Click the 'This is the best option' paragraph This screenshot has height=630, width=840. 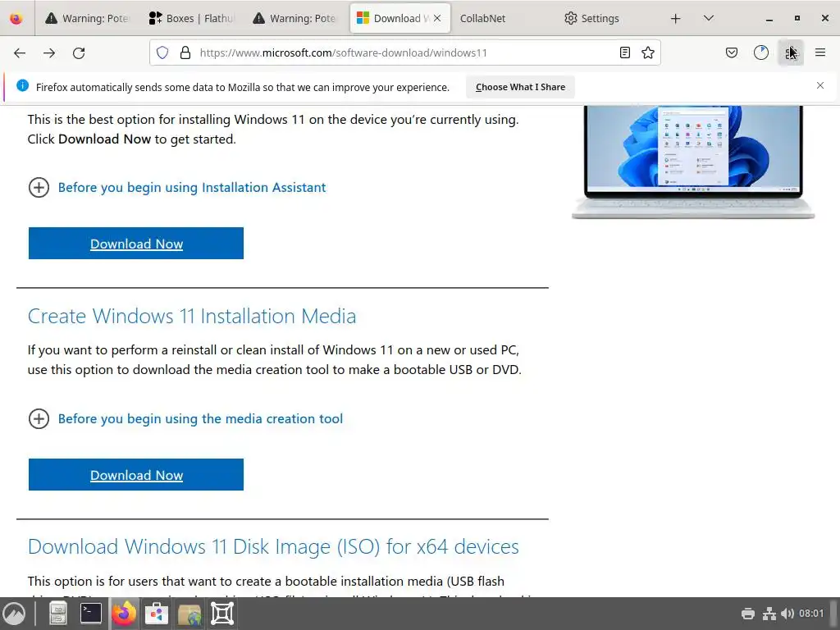[x=273, y=129]
